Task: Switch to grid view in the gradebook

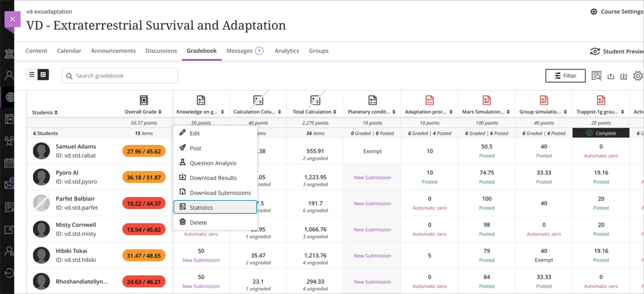Action: pos(43,74)
